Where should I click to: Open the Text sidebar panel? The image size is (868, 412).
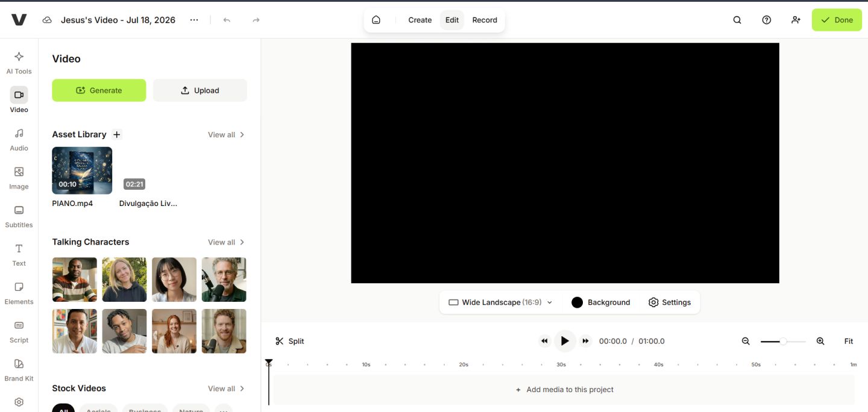[19, 255]
